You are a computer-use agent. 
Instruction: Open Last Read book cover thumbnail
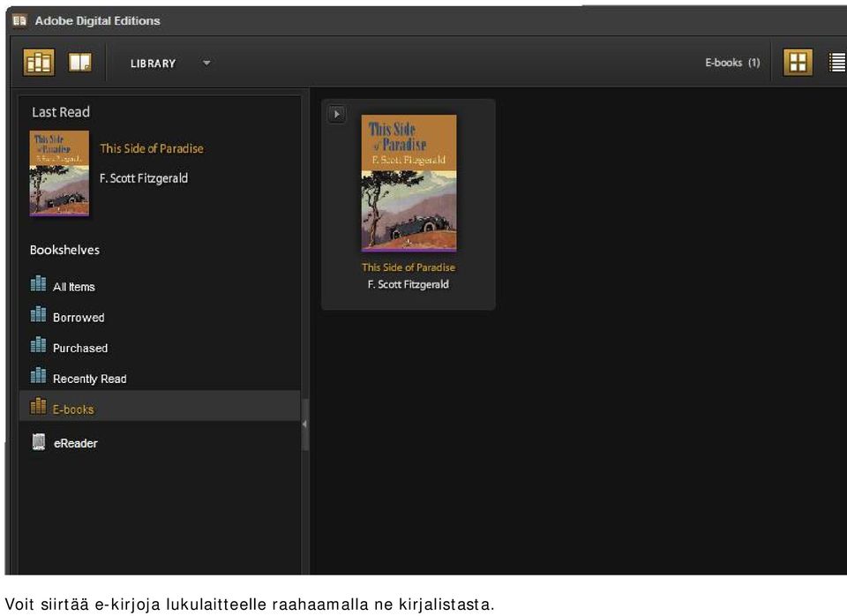59,174
